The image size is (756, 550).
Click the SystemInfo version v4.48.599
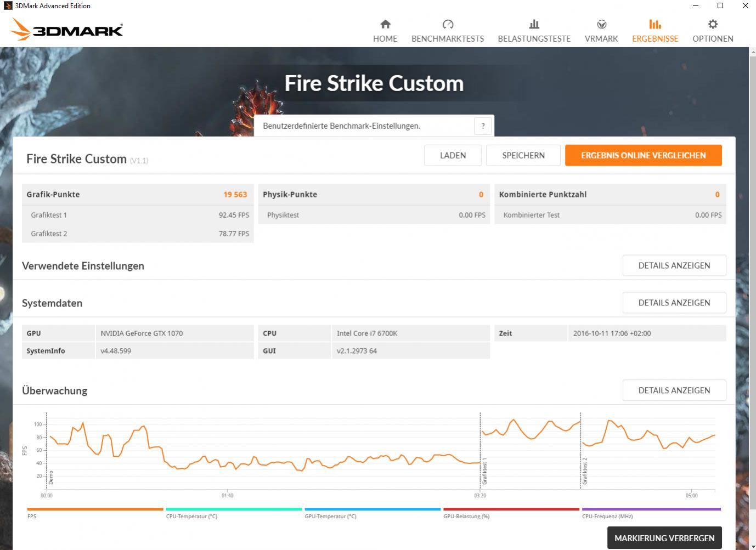click(116, 351)
